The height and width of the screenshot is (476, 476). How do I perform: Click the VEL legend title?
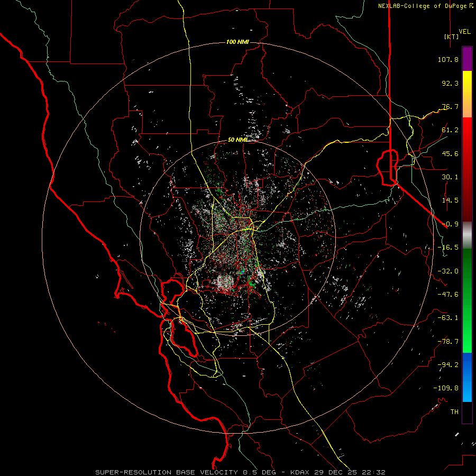click(x=464, y=31)
